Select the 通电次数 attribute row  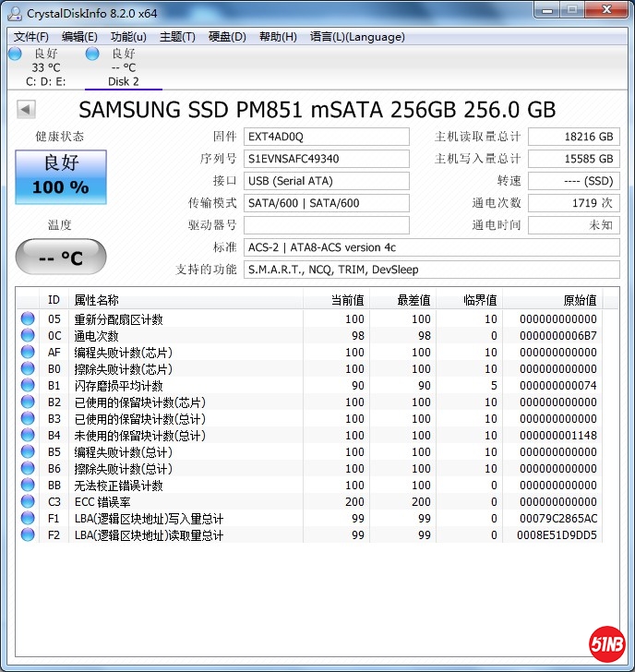point(185,336)
